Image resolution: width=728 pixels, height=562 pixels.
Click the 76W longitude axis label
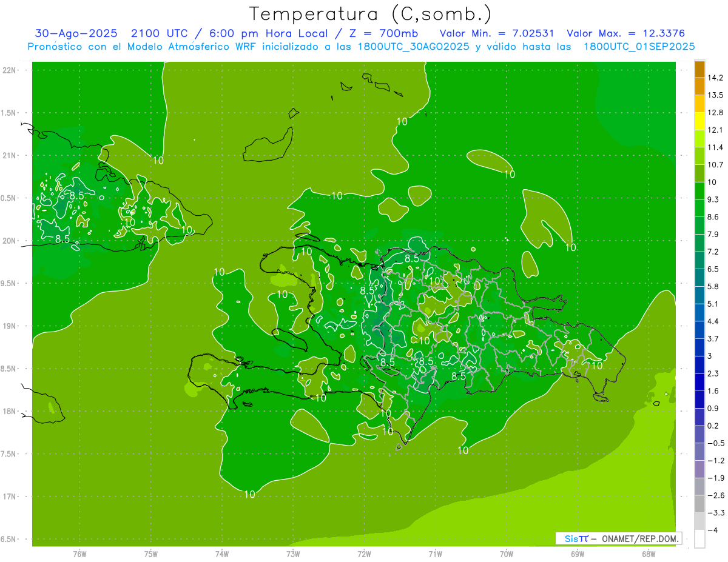coord(79,554)
